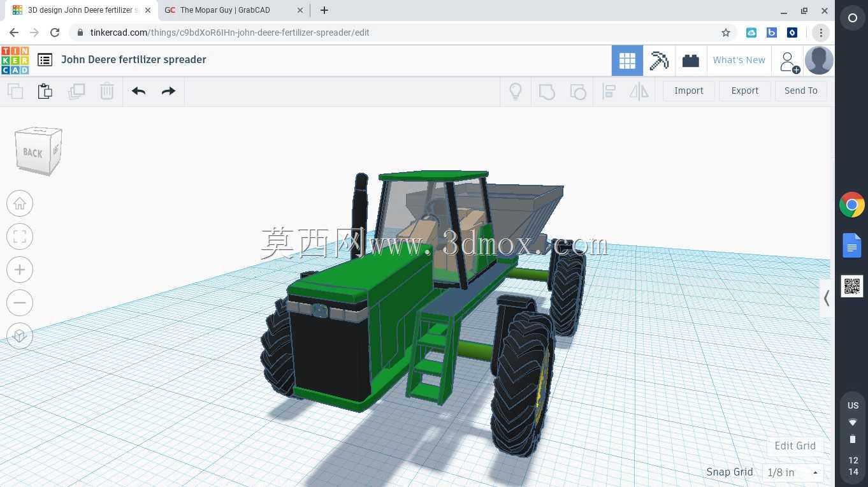Open Google Docs from the shelf
The image size is (868, 487).
852,245
